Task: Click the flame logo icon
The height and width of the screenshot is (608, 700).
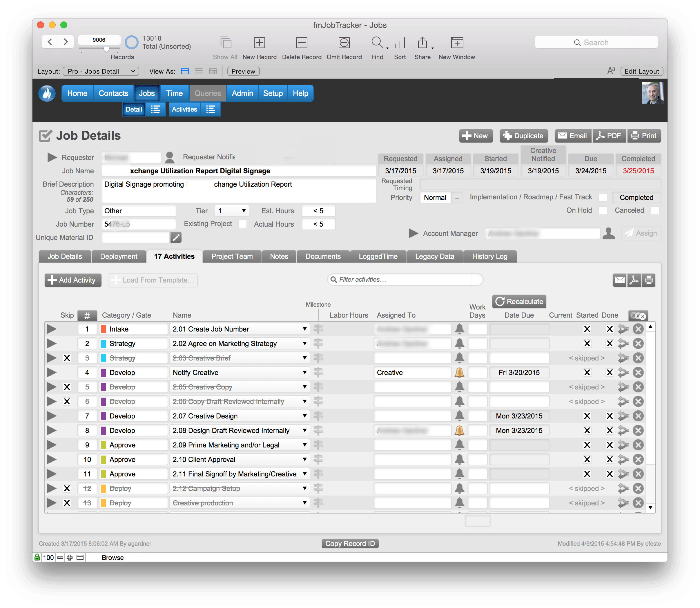Action: point(47,94)
